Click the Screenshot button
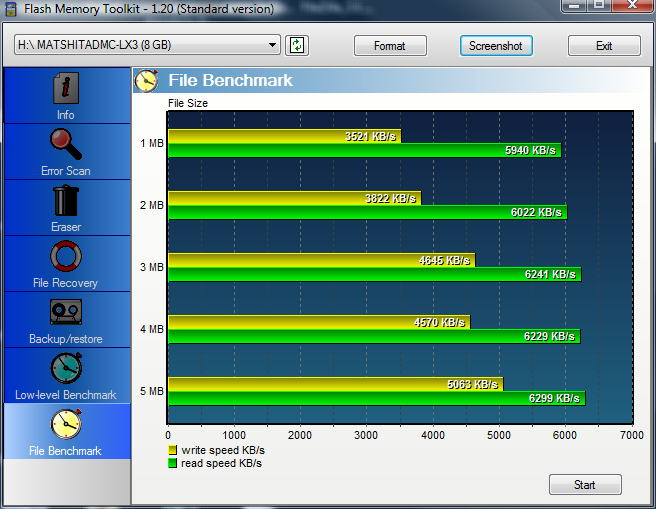 pos(496,46)
